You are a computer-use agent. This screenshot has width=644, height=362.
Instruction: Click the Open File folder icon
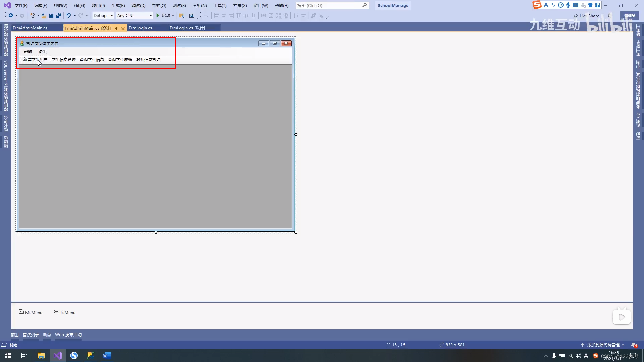(x=44, y=16)
